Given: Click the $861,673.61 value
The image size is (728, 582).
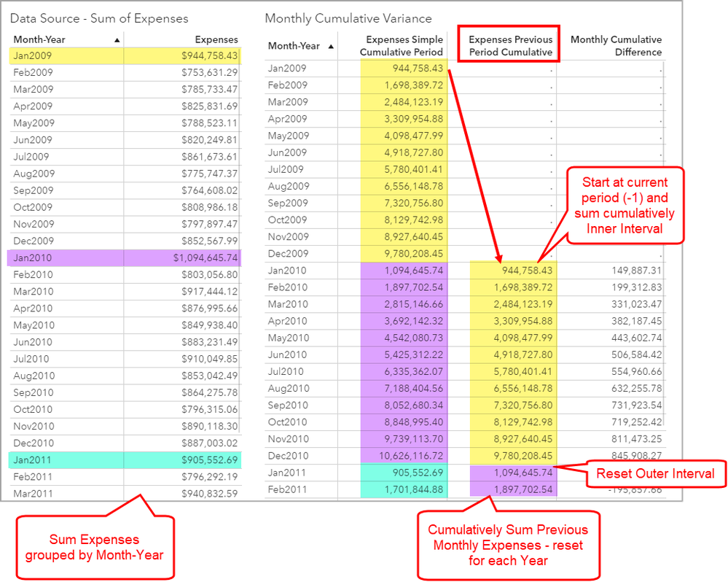Looking at the screenshot, I should coord(209,157).
